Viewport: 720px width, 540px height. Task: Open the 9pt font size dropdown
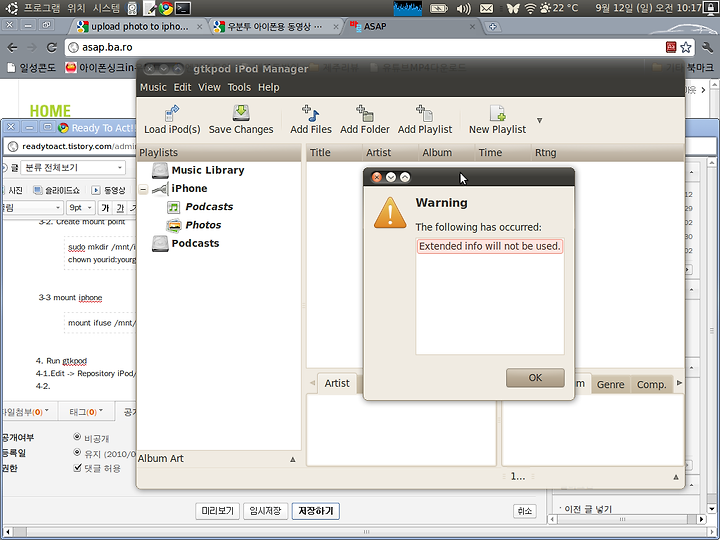(x=80, y=208)
